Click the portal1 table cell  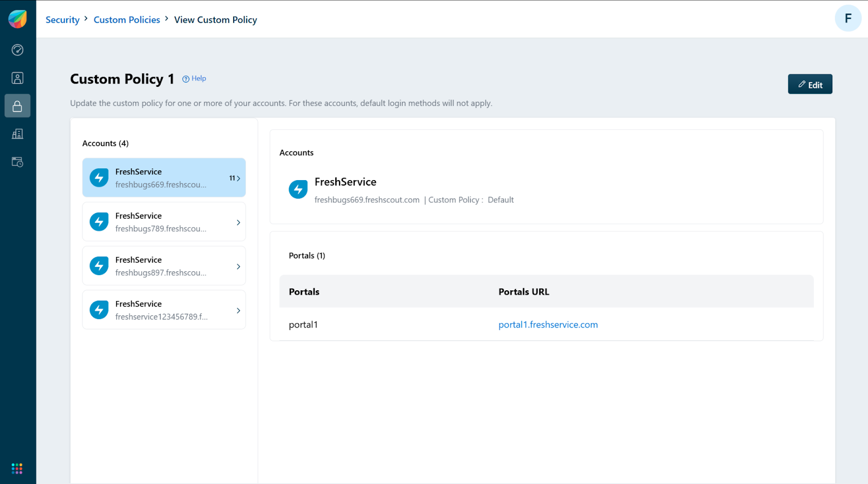tap(303, 324)
